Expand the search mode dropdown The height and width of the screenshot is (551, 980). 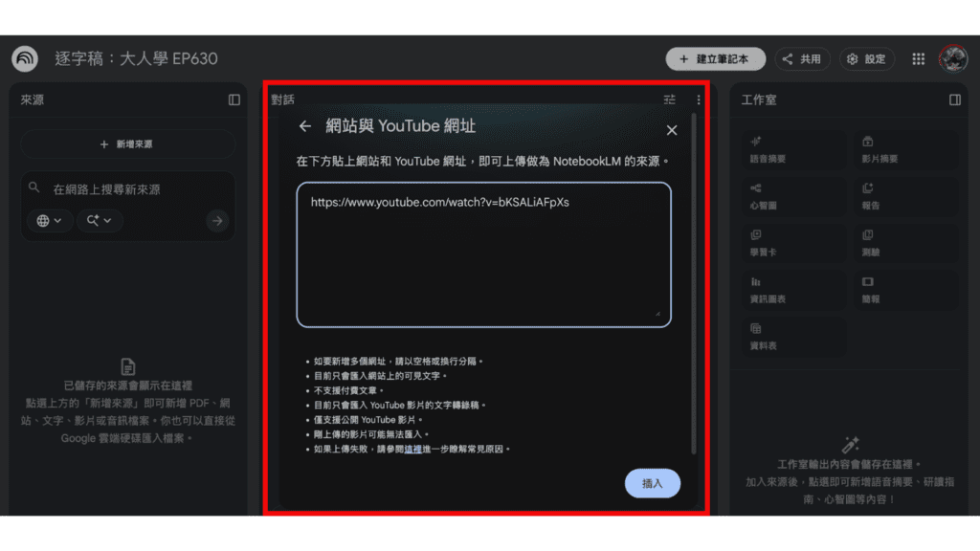(100, 221)
